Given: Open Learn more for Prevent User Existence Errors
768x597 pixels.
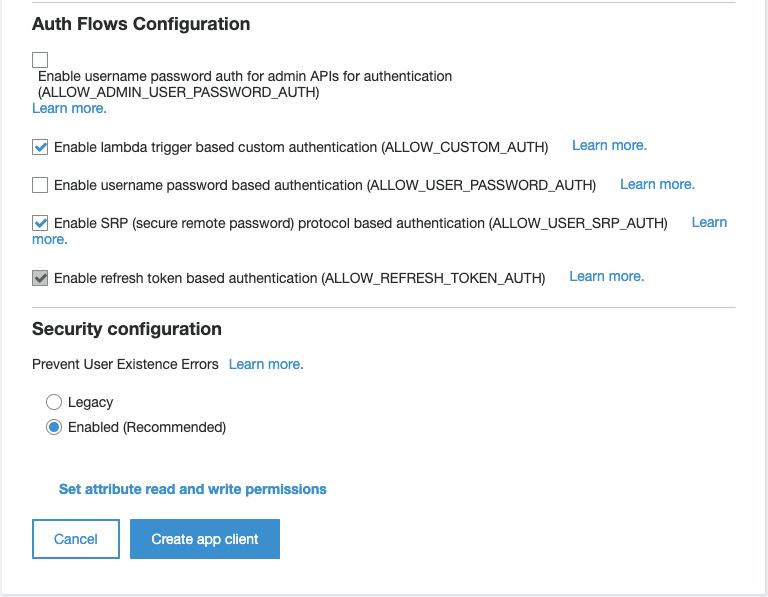Looking at the screenshot, I should (266, 364).
